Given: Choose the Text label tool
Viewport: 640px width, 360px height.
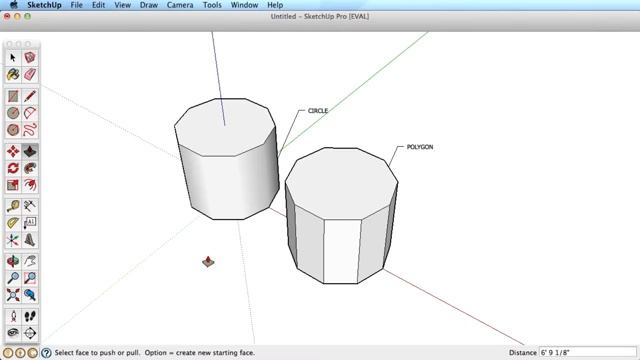Looking at the screenshot, I should tap(30, 223).
